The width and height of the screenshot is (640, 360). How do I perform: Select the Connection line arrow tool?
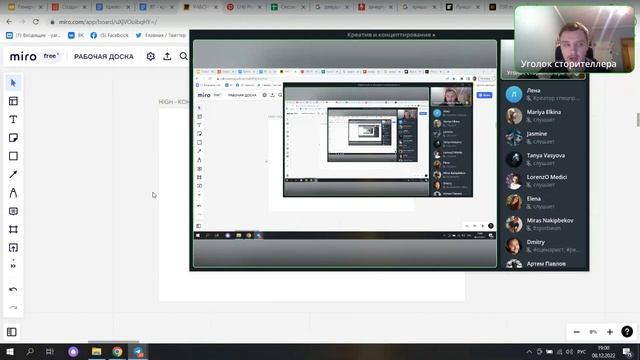coord(13,174)
